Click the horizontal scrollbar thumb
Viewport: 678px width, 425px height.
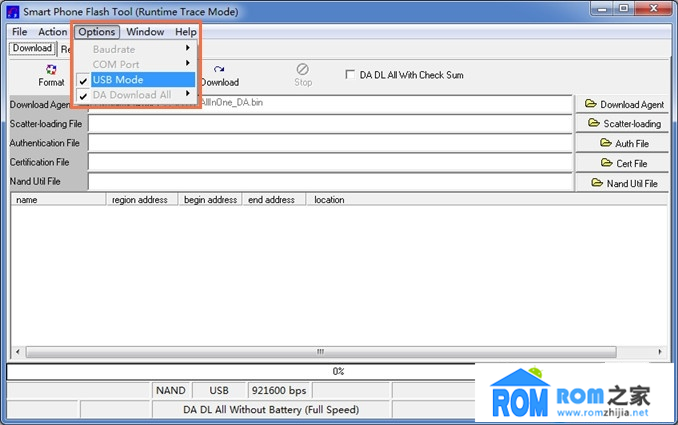click(321, 352)
